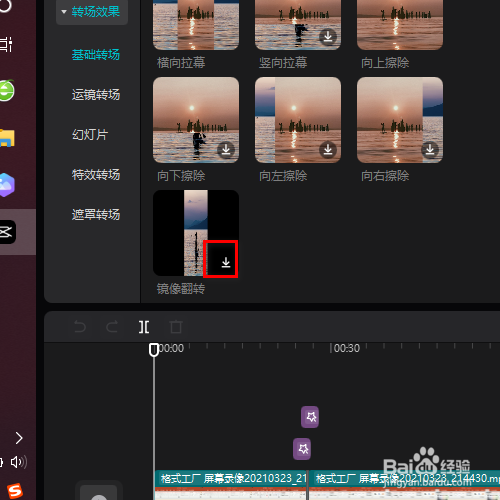The width and height of the screenshot is (500, 500).
Task: Collapse the 转场效果 category arrow
Action: 64,12
